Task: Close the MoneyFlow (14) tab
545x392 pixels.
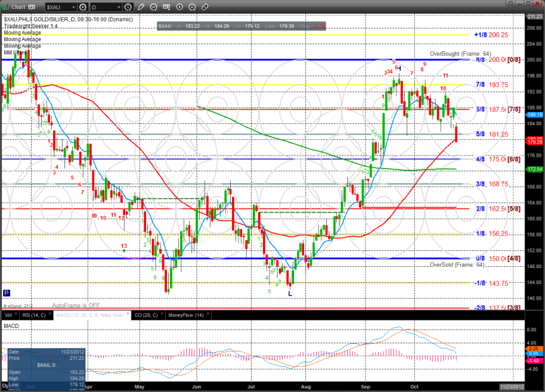Action: click(208, 313)
